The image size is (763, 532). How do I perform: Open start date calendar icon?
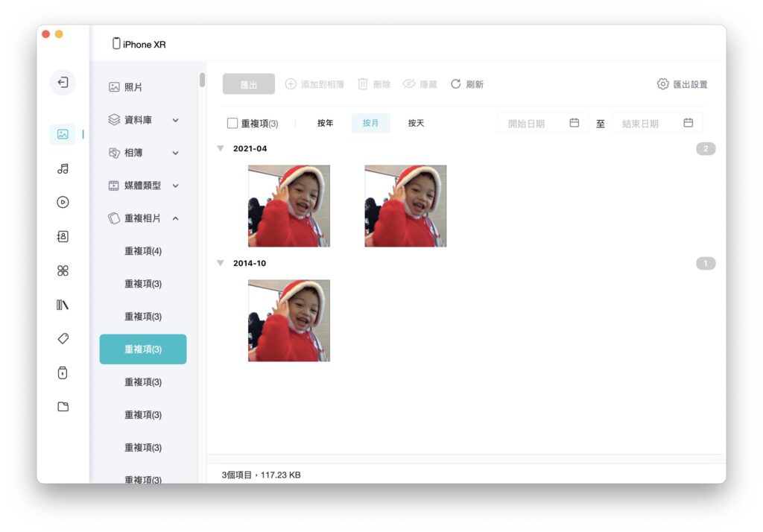(x=574, y=123)
